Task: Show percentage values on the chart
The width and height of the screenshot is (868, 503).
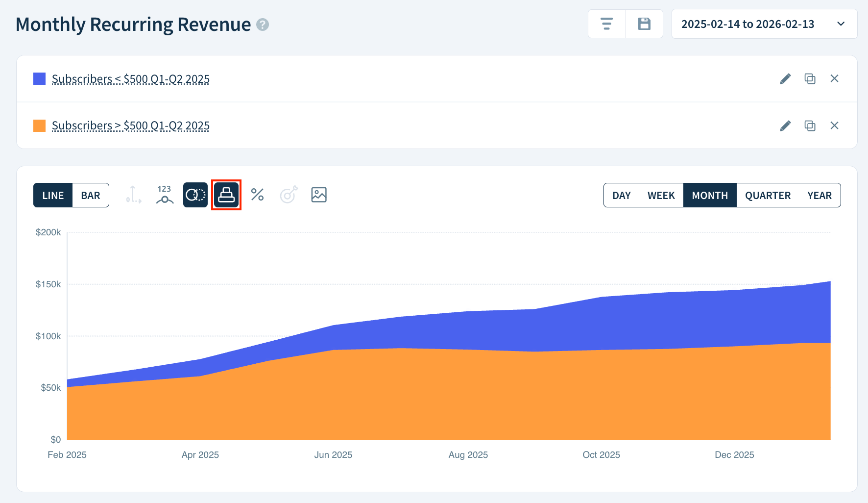Action: point(257,195)
